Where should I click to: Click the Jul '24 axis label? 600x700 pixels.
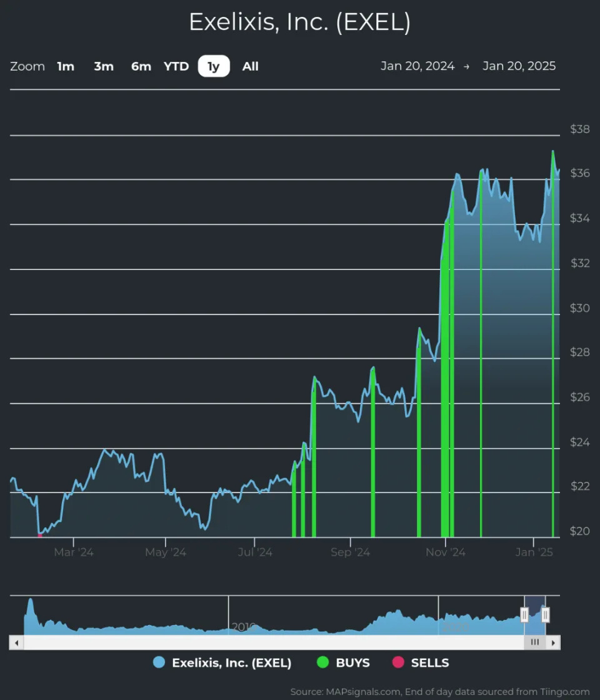click(255, 552)
